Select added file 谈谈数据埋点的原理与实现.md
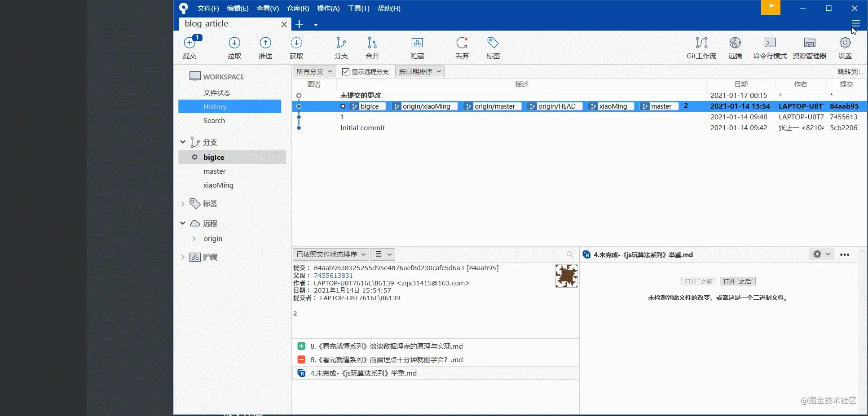868x416 pixels. 436,346
